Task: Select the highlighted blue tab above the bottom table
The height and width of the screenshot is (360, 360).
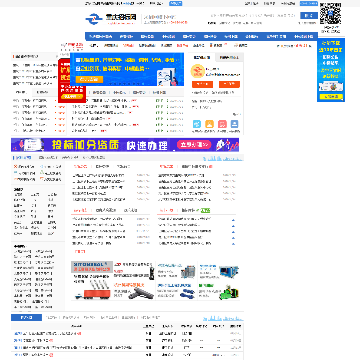Action: click(26, 317)
